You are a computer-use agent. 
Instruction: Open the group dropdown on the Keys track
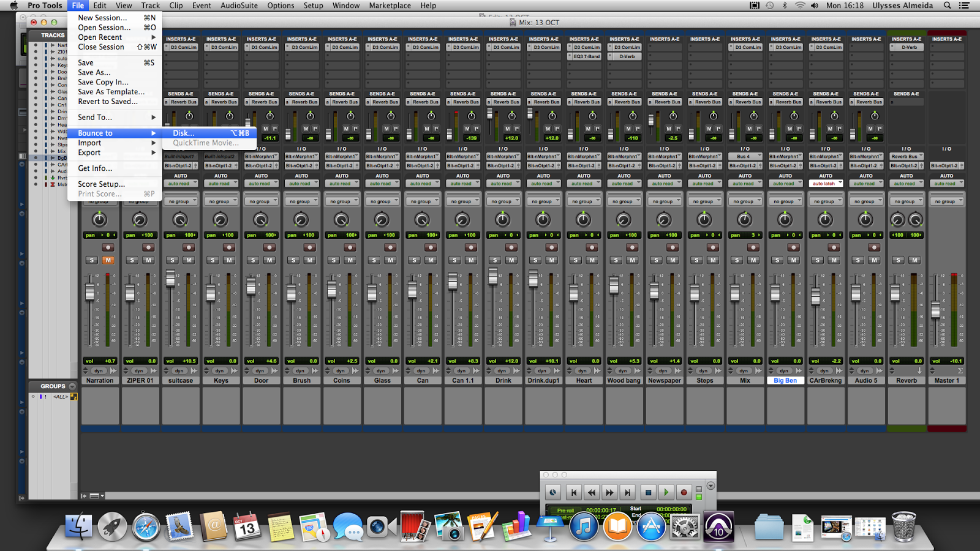pyautogui.click(x=221, y=201)
